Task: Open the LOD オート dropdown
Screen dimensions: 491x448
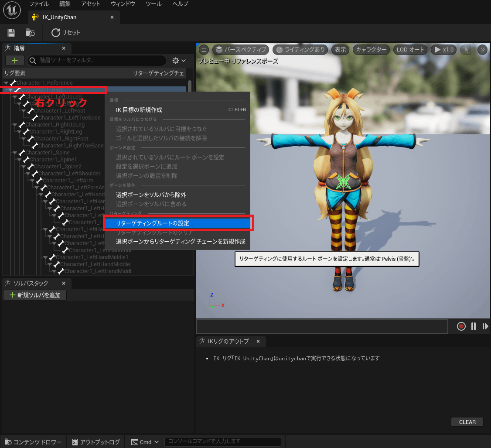Action: pos(410,49)
